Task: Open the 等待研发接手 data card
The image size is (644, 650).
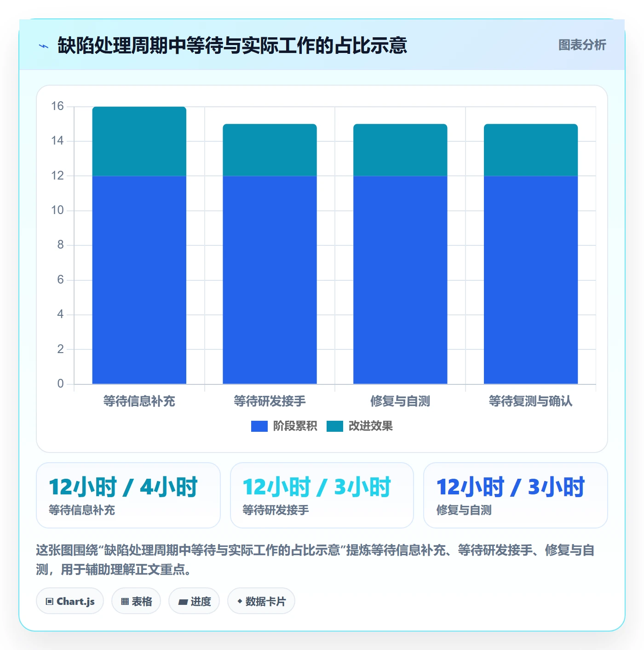Action: pyautogui.click(x=322, y=495)
